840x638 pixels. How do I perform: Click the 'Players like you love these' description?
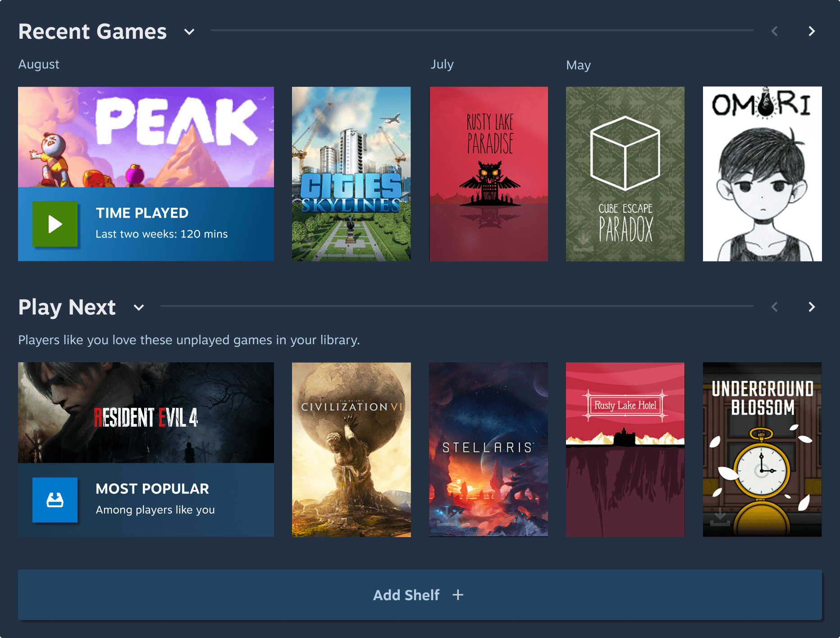coord(189,340)
